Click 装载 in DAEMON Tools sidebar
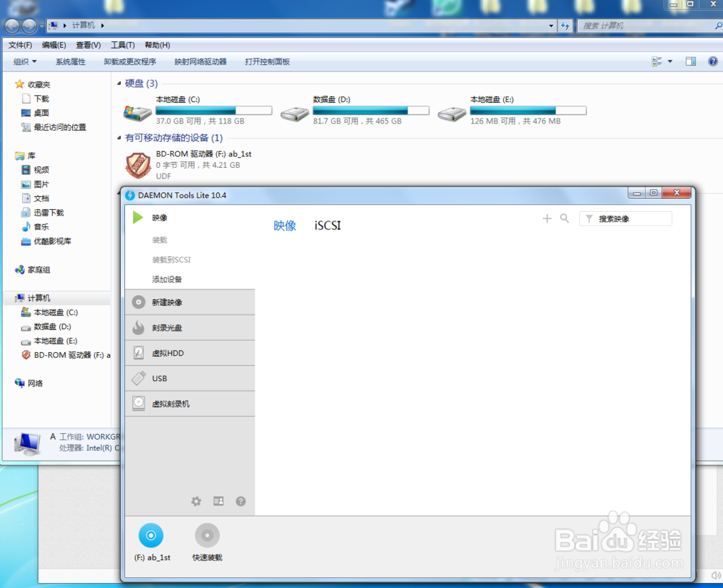Screen dimensions: 723x588 click(160, 240)
